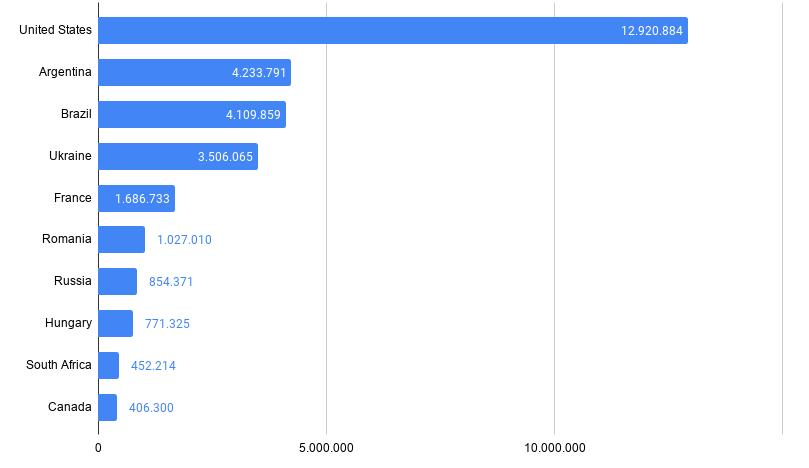Screen dimensions: 809x468
Task: Click the South Africa bar
Action: pyautogui.click(x=108, y=365)
